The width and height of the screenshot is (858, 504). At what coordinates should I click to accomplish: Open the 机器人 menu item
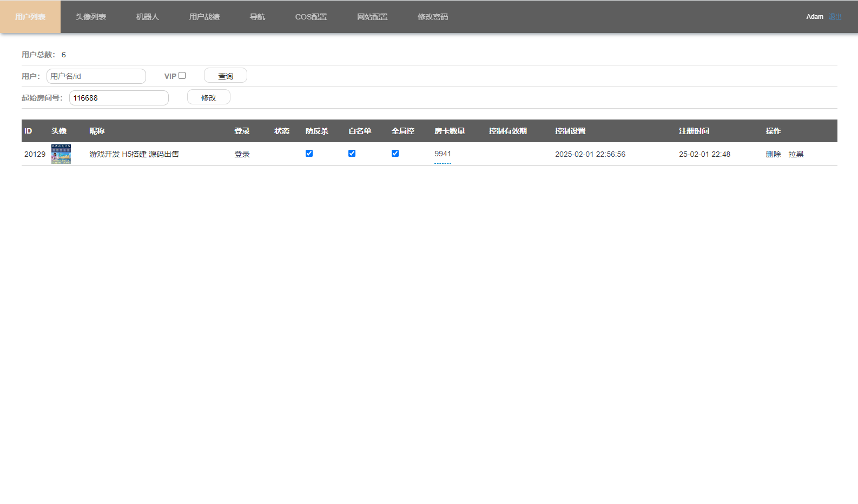click(x=147, y=17)
